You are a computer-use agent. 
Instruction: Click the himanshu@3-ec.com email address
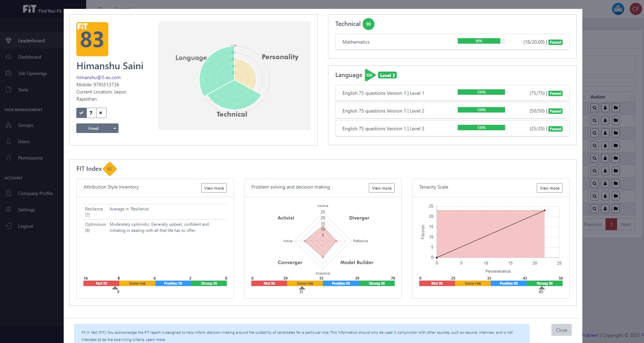pos(98,77)
